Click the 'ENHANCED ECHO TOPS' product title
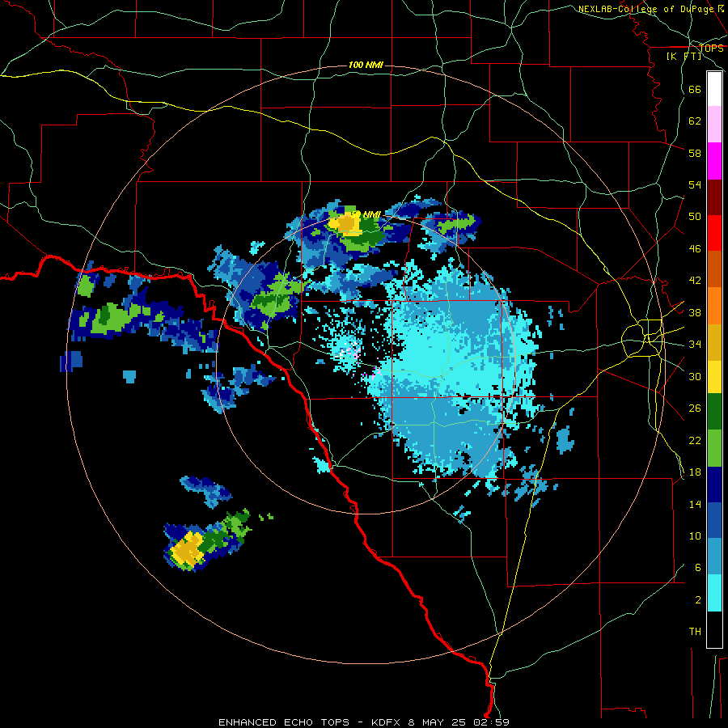 [x=284, y=722]
